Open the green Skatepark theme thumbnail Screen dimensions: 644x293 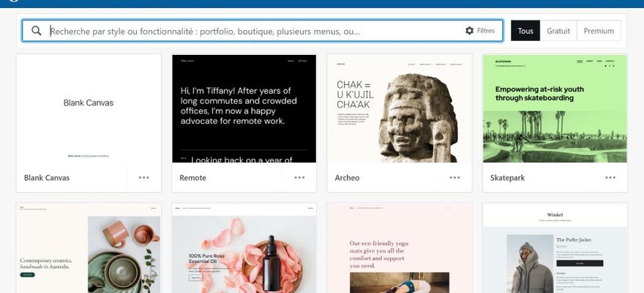coord(555,108)
